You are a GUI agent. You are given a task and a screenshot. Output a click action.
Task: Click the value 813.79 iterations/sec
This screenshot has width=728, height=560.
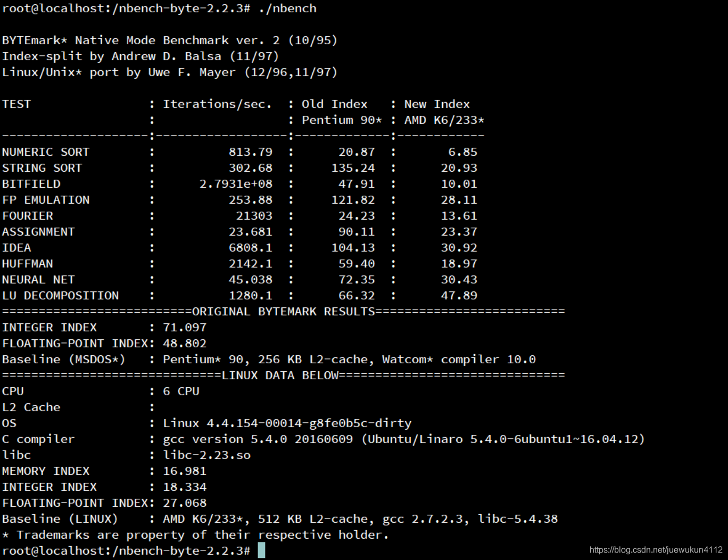point(250,152)
